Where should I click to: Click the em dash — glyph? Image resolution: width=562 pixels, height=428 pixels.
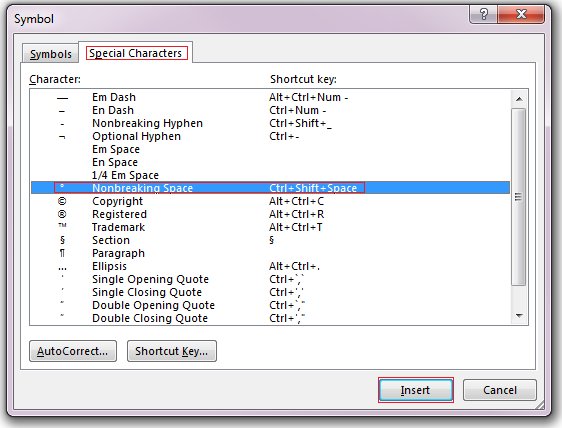click(62, 98)
